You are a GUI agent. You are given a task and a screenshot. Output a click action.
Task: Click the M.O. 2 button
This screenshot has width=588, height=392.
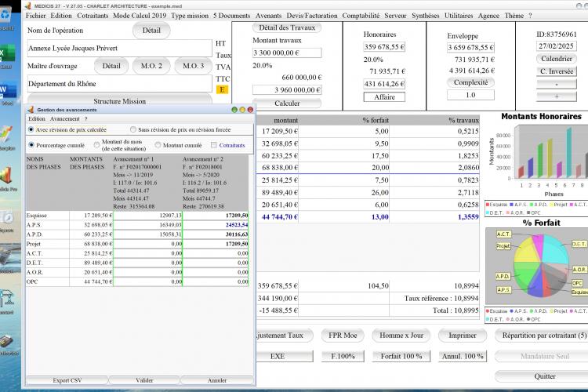click(x=151, y=66)
